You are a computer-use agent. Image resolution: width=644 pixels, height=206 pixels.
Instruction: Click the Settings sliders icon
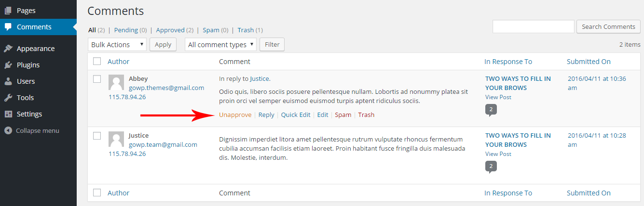coord(8,114)
